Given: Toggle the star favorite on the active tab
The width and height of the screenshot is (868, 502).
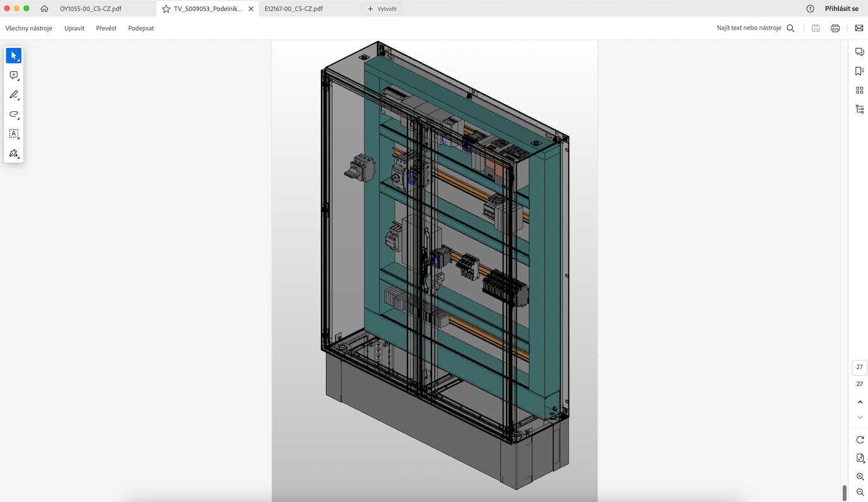Looking at the screenshot, I should click(164, 8).
